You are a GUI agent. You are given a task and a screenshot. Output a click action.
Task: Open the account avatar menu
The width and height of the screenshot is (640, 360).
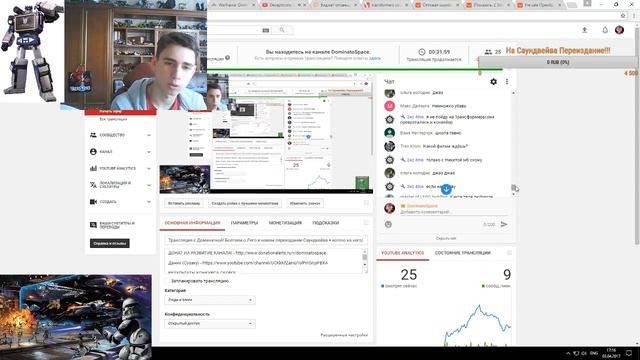[x=619, y=30]
